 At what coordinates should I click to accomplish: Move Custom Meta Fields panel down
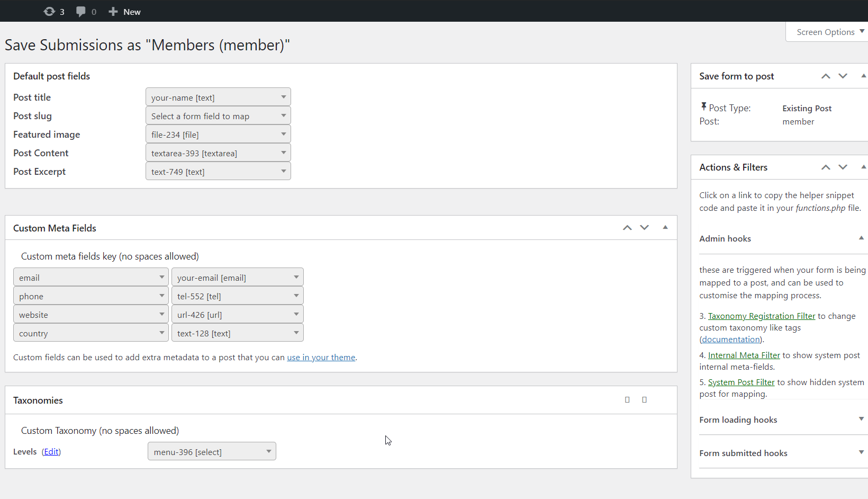coord(644,227)
